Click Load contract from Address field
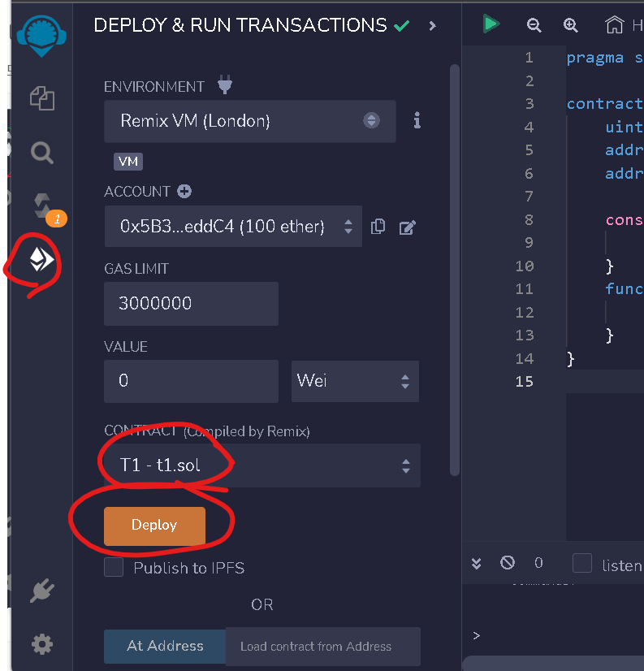644x671 pixels. pyautogui.click(x=323, y=647)
